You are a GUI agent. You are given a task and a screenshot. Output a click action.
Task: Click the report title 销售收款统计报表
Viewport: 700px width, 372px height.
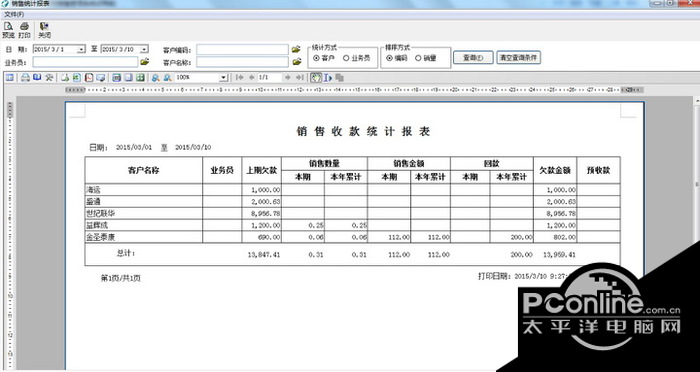point(363,131)
